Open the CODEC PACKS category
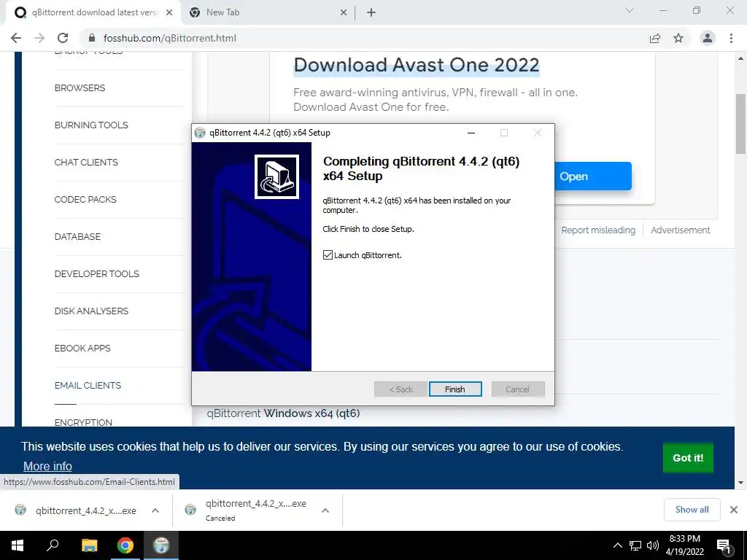Image resolution: width=747 pixels, height=560 pixels. tap(85, 200)
